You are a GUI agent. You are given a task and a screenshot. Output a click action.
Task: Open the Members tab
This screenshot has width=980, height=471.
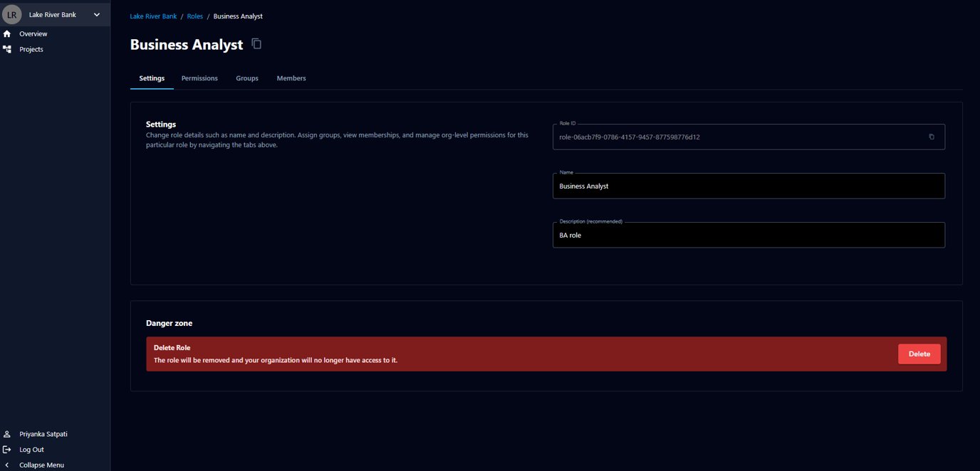(x=291, y=78)
